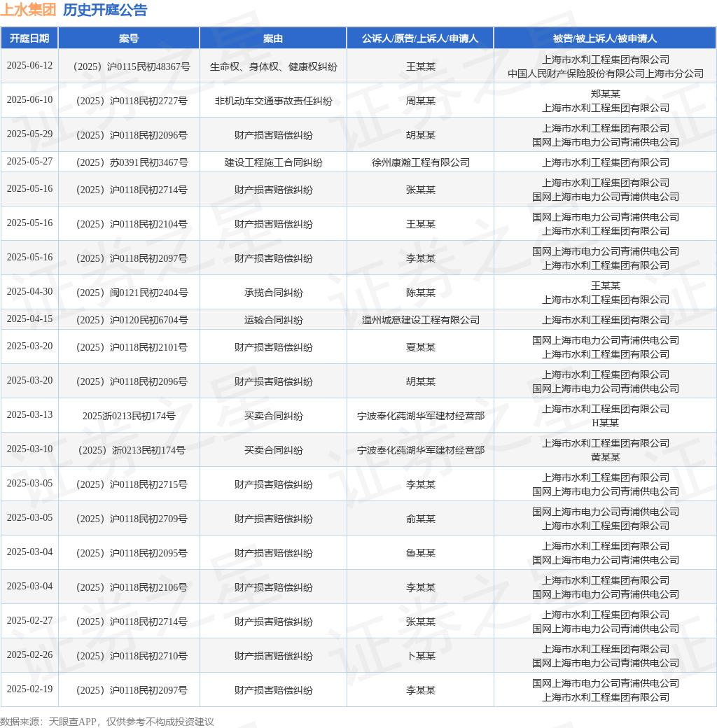Click 宁波奉化莼湖华军建材经营部 in 2025-03-10 row

tap(421, 451)
